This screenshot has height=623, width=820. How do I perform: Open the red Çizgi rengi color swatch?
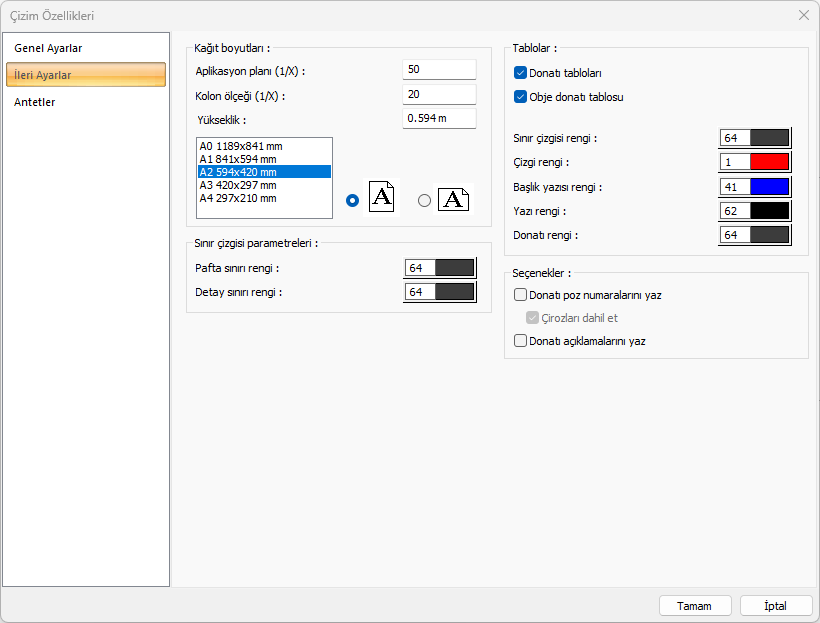coord(769,162)
